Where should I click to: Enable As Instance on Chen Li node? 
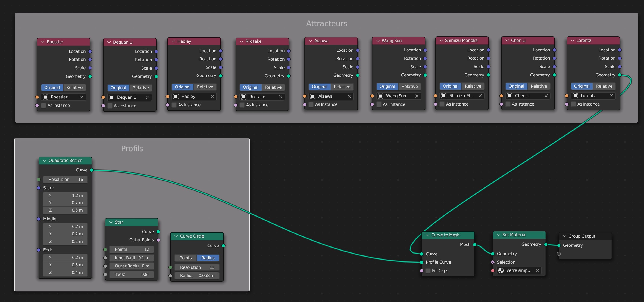[508, 104]
